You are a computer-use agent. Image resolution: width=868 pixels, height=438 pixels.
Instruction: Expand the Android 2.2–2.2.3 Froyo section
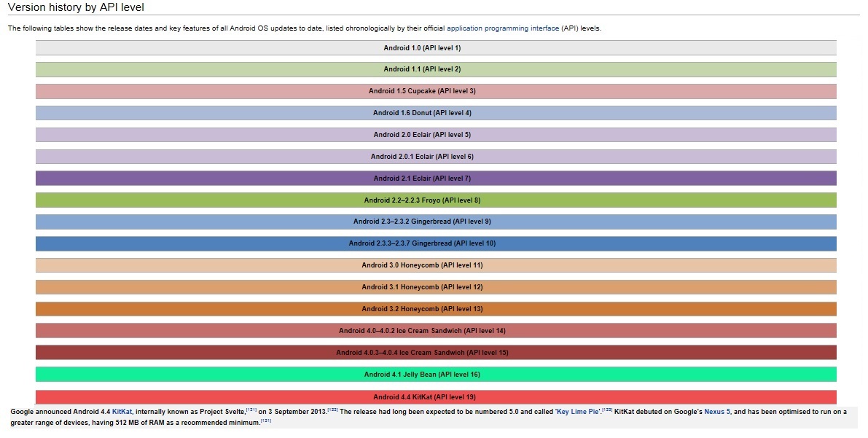pyautogui.click(x=434, y=200)
